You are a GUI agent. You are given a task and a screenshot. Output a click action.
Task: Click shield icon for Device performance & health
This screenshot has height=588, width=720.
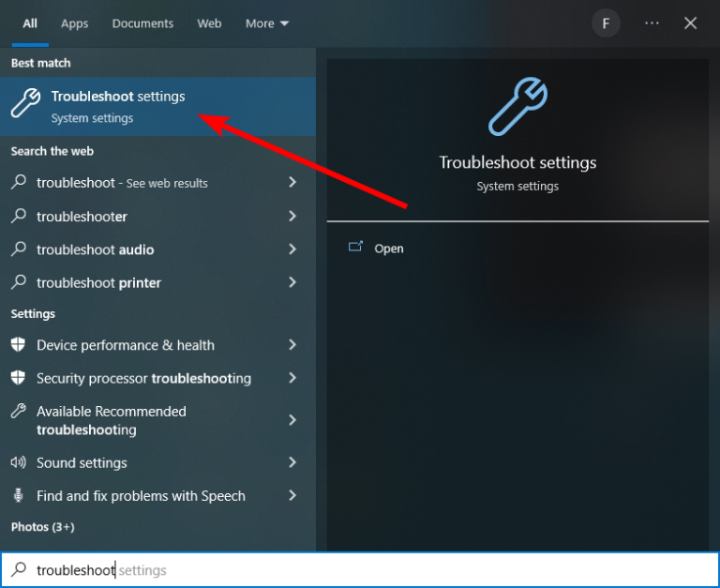[18, 344]
